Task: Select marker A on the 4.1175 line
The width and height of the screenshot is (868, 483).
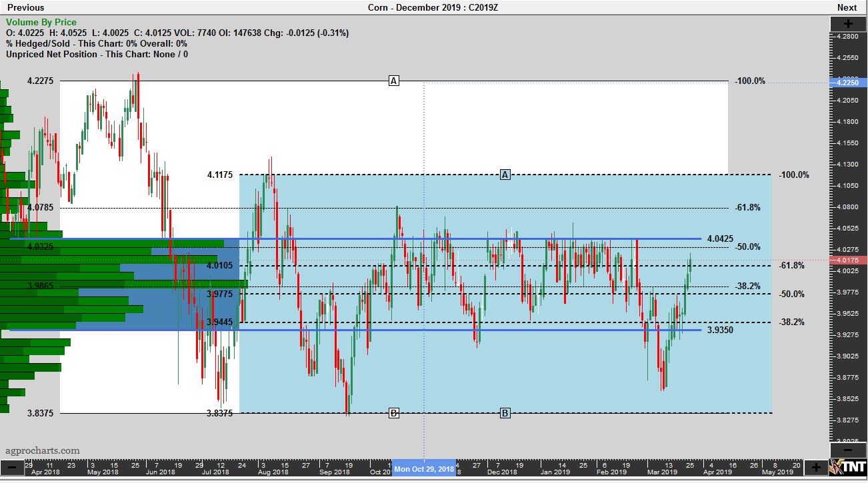Action: 505,175
